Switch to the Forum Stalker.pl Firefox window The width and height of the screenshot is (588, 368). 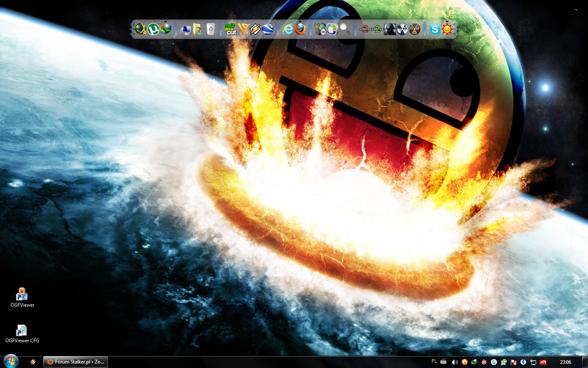[x=76, y=362]
